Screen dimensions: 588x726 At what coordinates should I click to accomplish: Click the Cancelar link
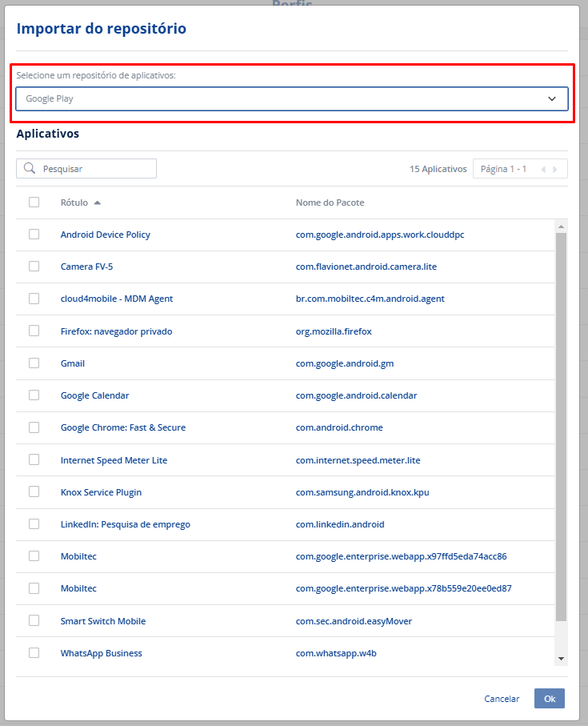coord(502,699)
